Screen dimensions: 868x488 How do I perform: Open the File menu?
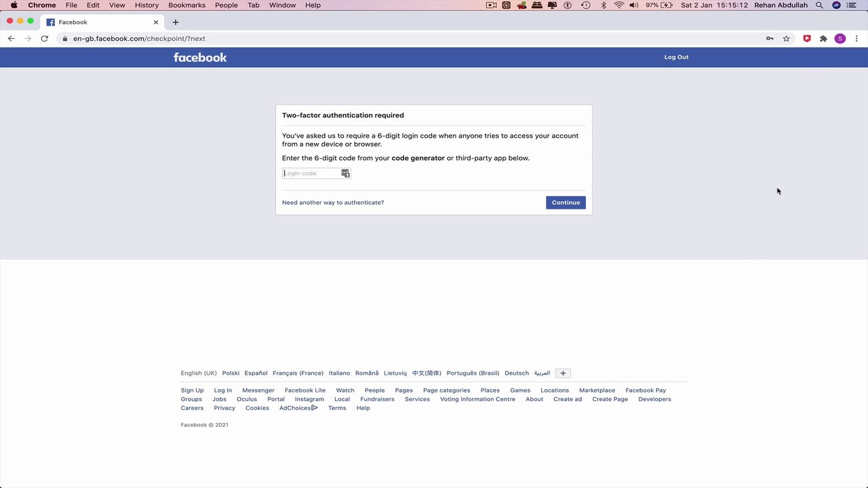pos(71,5)
